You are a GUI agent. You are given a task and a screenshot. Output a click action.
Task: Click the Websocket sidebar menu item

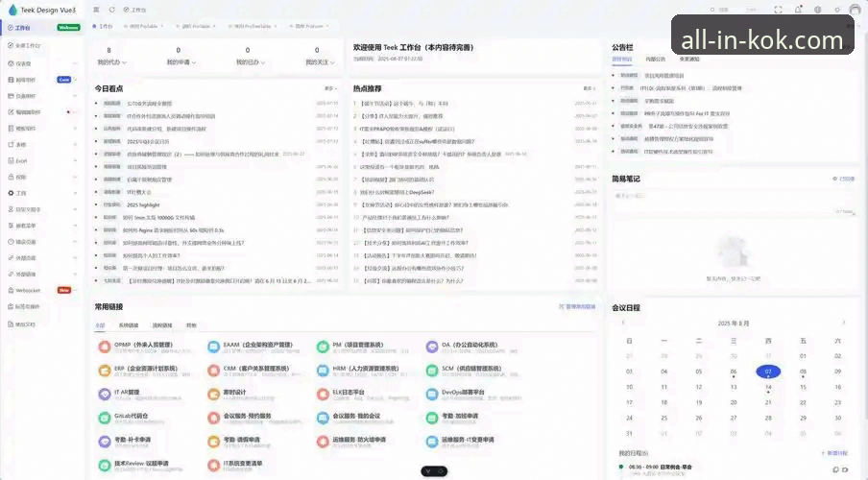click(42, 290)
